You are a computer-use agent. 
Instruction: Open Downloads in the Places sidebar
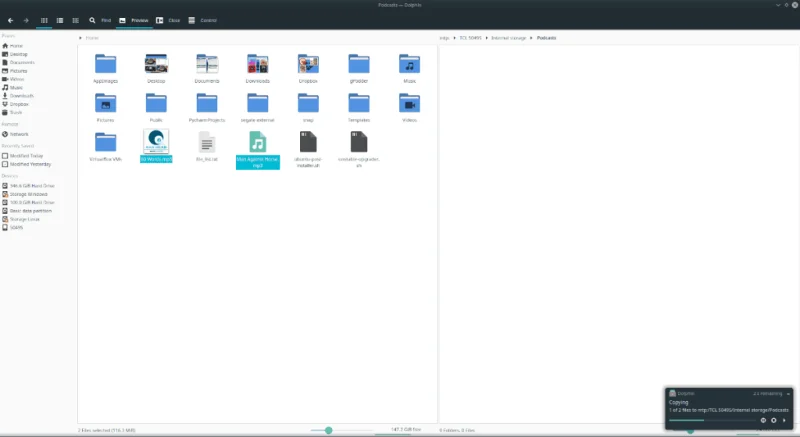pos(18,95)
